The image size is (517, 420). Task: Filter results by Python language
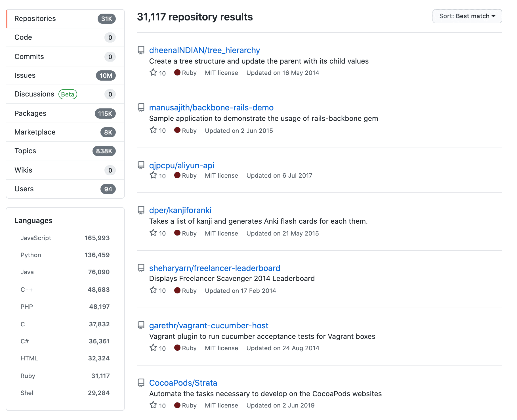click(x=30, y=255)
